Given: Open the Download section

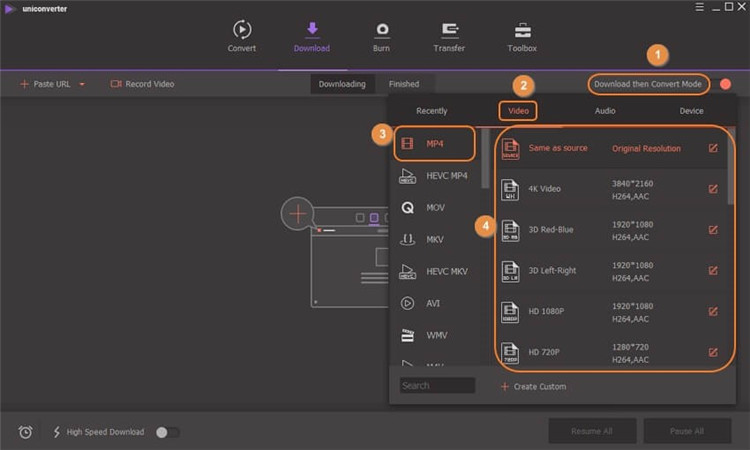Looking at the screenshot, I should tap(312, 36).
